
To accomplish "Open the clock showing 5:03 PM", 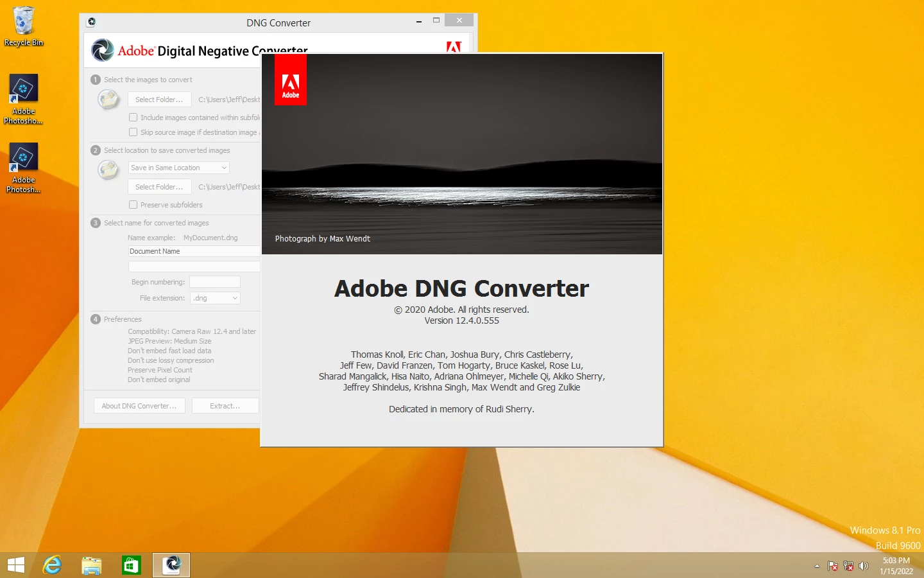I will pyautogui.click(x=896, y=566).
